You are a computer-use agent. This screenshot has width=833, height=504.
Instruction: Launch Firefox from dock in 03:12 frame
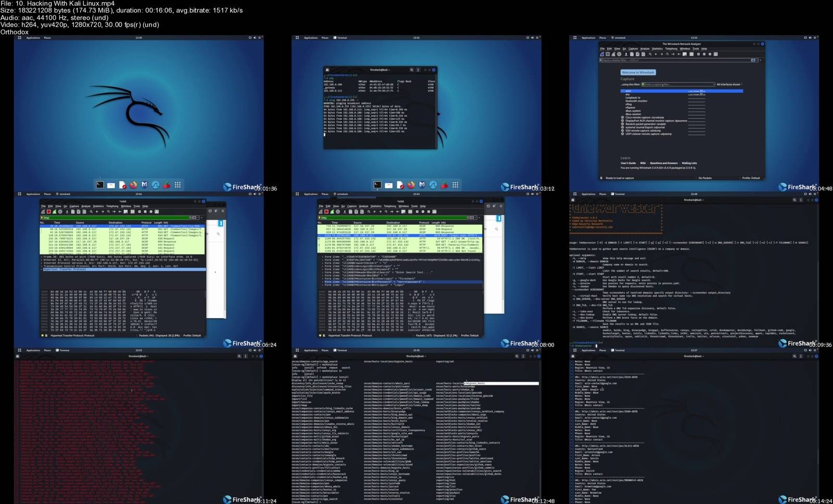tap(411, 185)
